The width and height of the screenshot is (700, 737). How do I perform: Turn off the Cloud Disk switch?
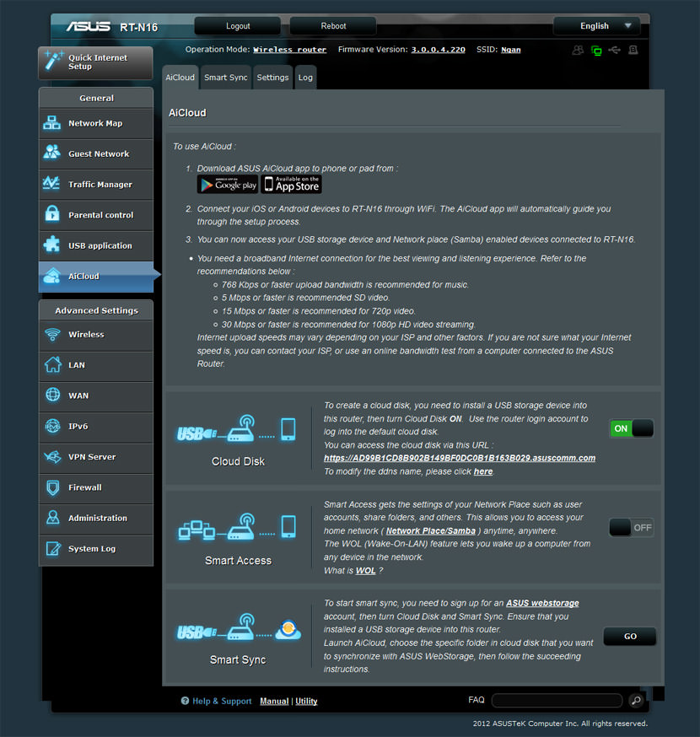(x=632, y=428)
